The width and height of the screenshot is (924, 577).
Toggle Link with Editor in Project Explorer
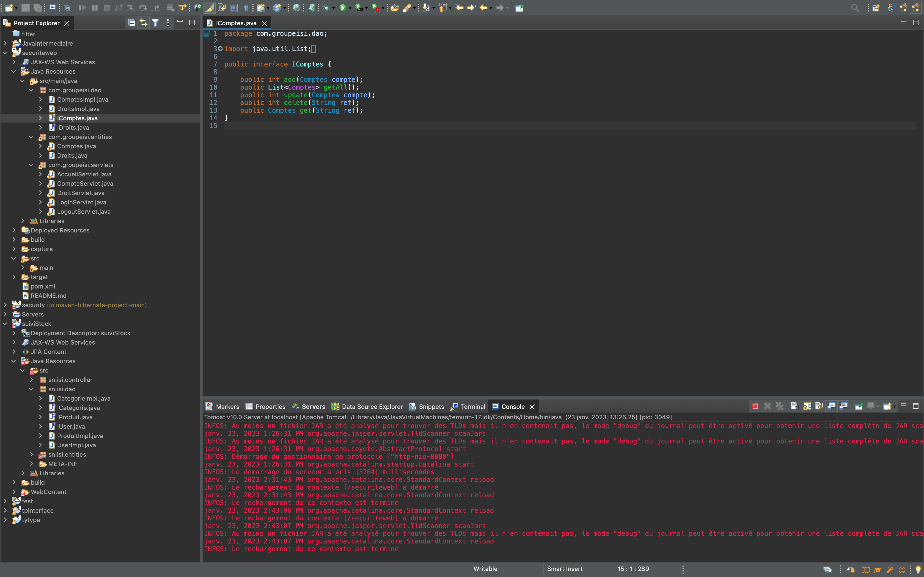tap(143, 23)
